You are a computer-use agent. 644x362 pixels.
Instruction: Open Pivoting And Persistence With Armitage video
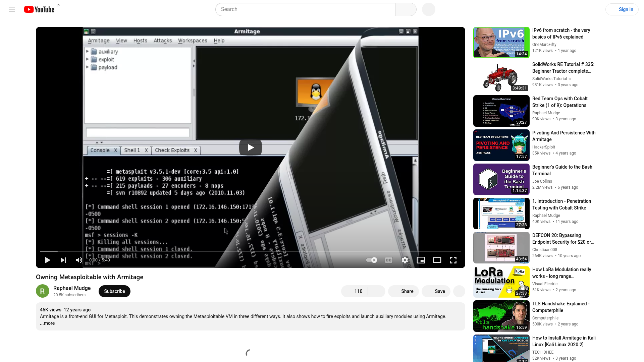tap(564, 136)
